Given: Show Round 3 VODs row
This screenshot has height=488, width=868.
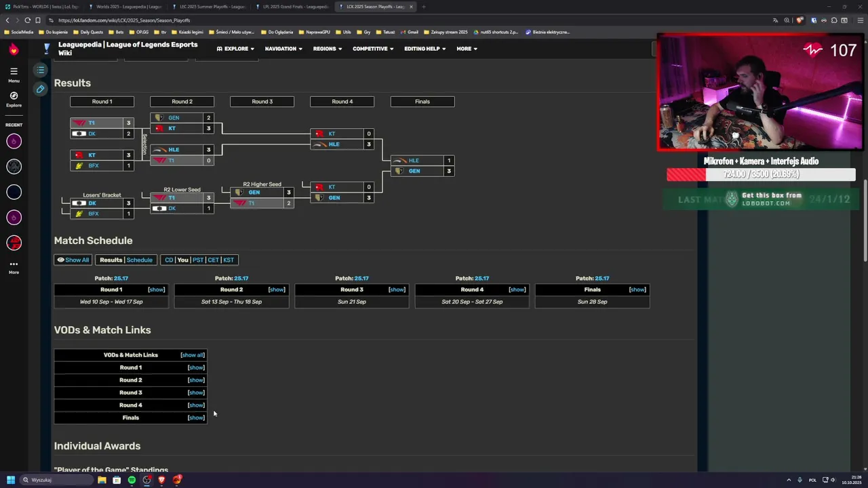Looking at the screenshot, I should coord(196,392).
